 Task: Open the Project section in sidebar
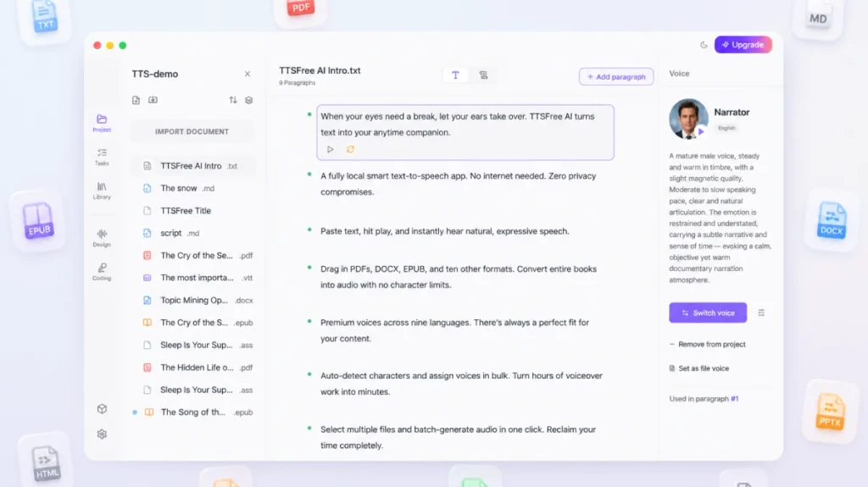(x=102, y=123)
